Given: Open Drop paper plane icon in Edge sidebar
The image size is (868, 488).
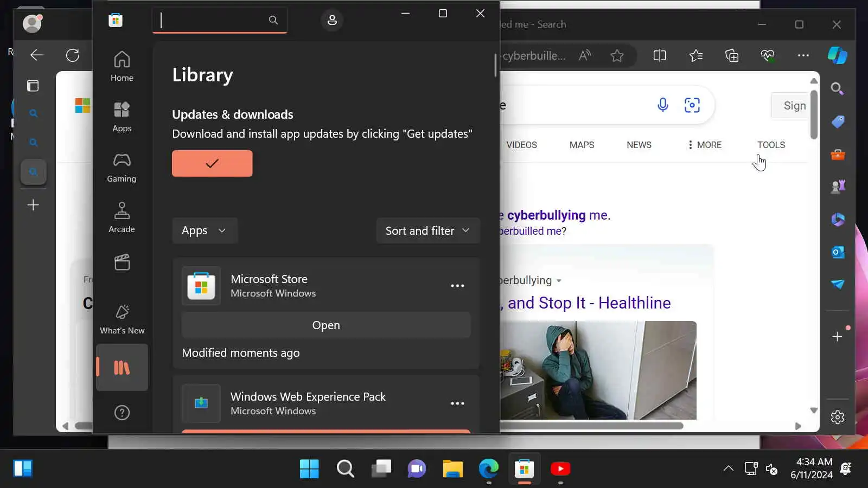Looking at the screenshot, I should pos(838,284).
